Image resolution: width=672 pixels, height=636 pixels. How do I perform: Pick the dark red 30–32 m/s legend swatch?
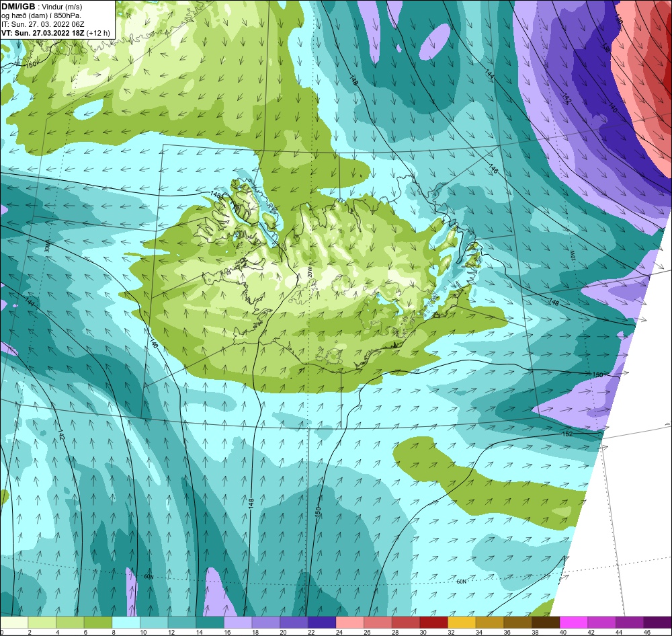tap(433, 623)
